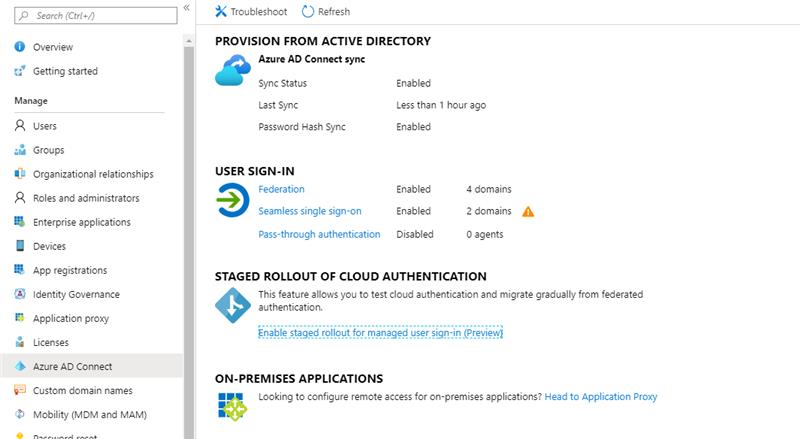The height and width of the screenshot is (439, 800).
Task: Follow Head to Application Proxy link
Action: click(600, 397)
